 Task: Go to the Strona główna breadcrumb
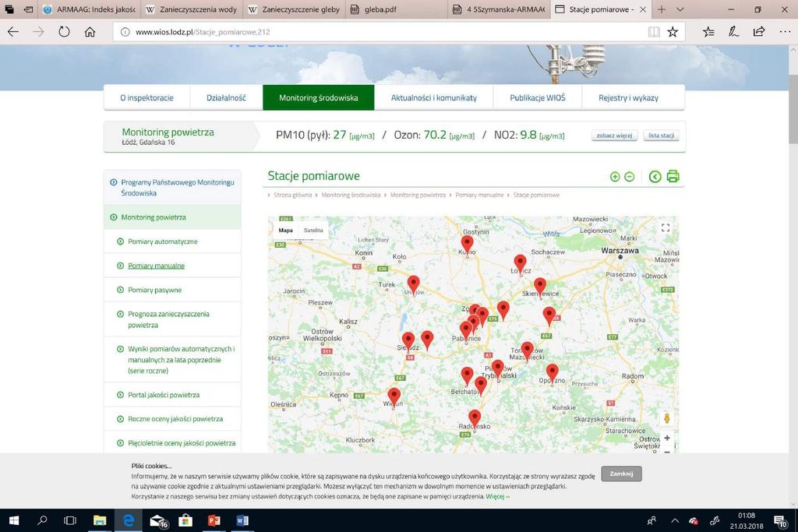coord(293,195)
